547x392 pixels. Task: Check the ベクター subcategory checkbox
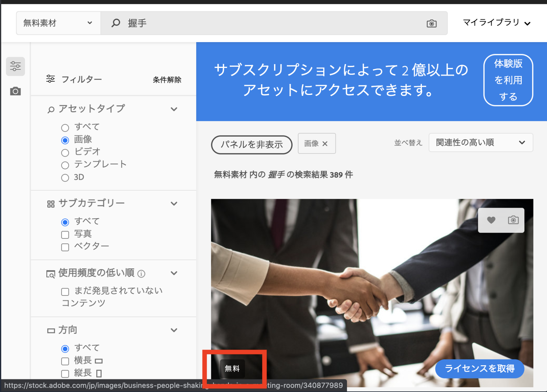coord(65,247)
